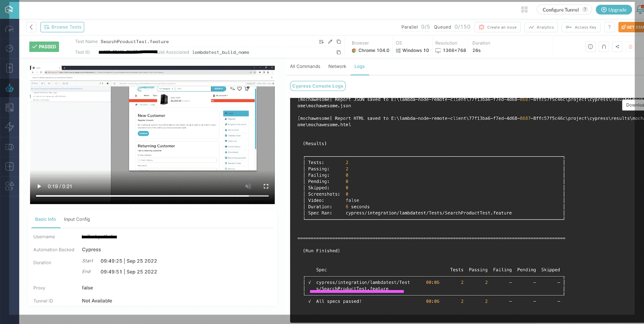Click Create an issue button
Image resolution: width=644 pixels, height=324 pixels.
498,27
